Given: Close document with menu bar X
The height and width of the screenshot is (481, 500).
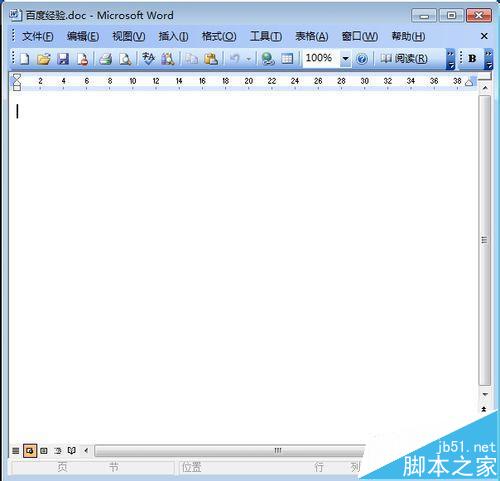Looking at the screenshot, I should click(484, 36).
